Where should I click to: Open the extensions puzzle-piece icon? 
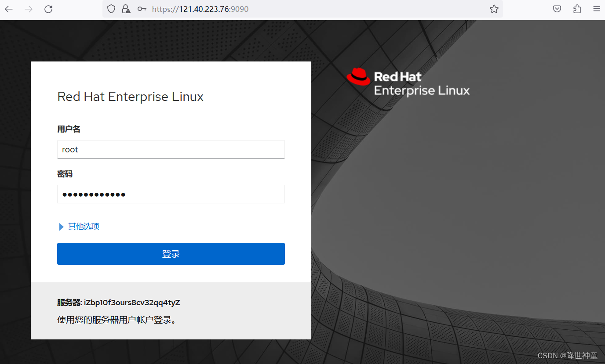(x=577, y=9)
